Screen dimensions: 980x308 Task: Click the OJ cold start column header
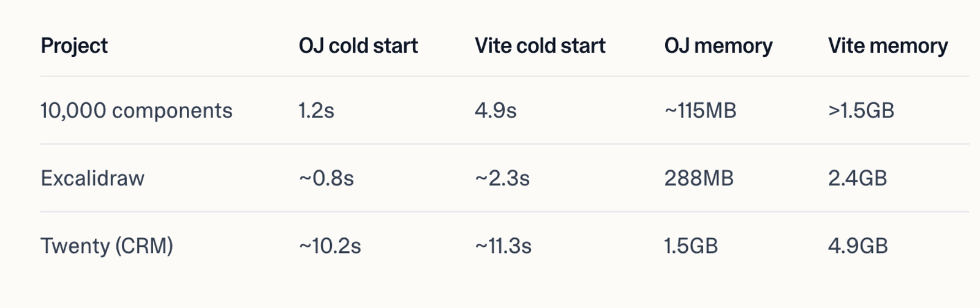point(358,46)
